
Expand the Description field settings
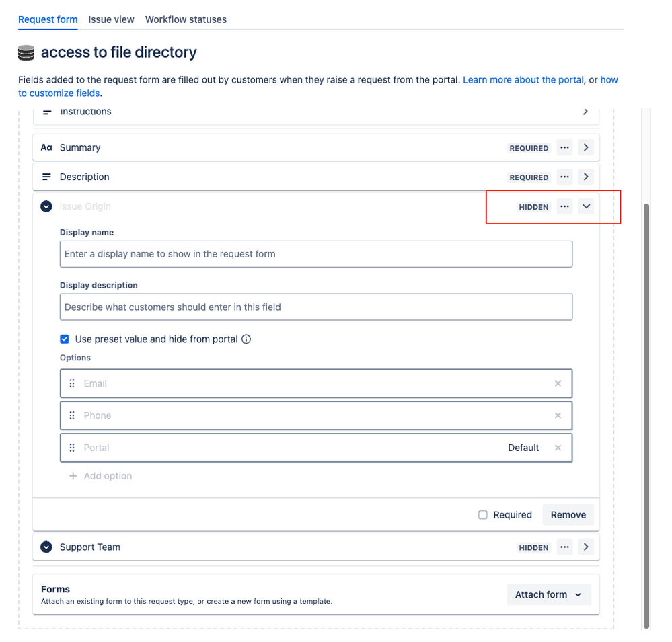[586, 177]
